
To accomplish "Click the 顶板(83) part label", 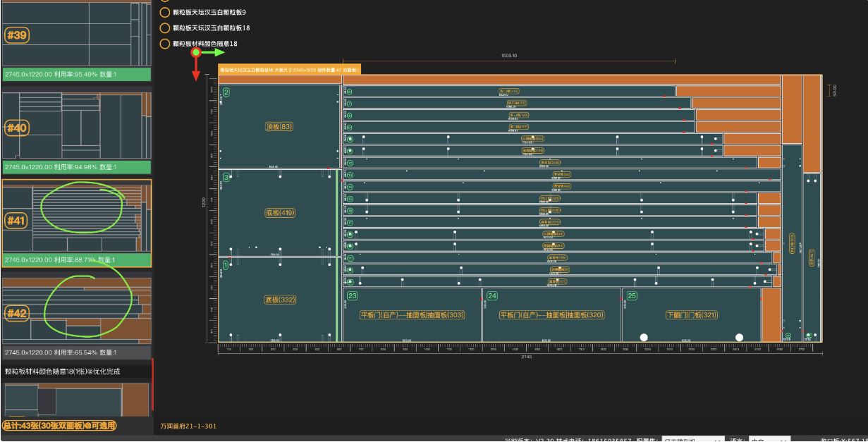I will pos(279,127).
